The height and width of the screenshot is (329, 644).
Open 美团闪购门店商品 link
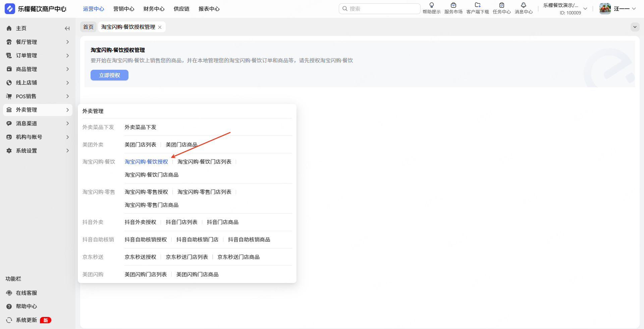pyautogui.click(x=197, y=274)
